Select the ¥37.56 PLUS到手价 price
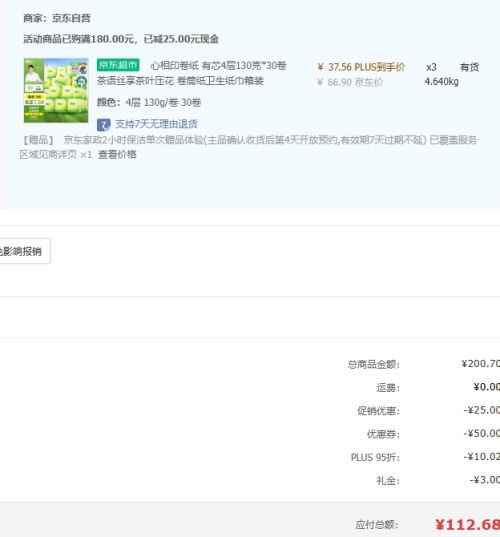500x537 pixels. coord(361,67)
